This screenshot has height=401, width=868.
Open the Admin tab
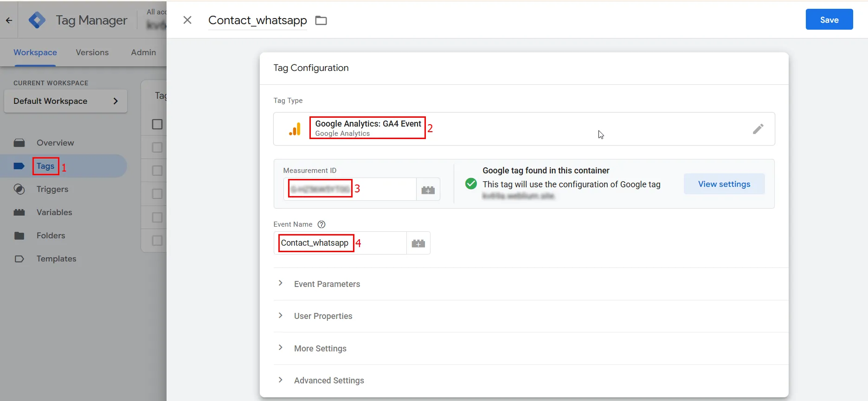click(x=143, y=52)
